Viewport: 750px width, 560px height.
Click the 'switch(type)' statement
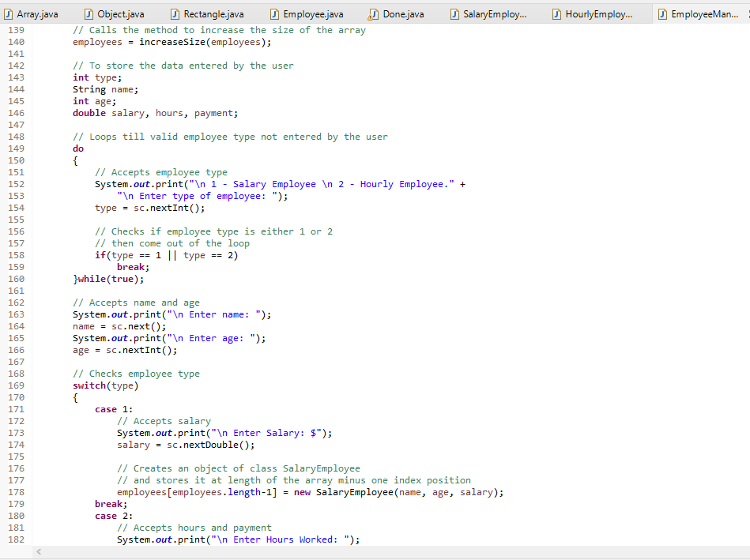pos(105,386)
